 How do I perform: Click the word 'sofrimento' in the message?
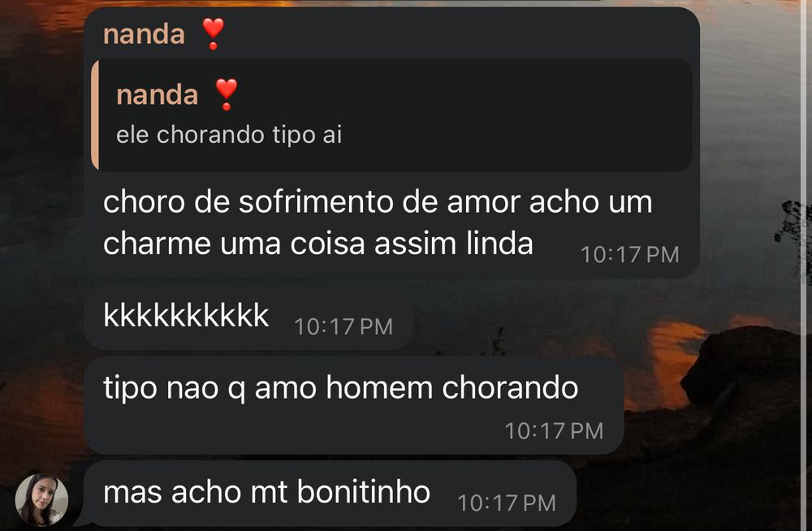click(316, 201)
